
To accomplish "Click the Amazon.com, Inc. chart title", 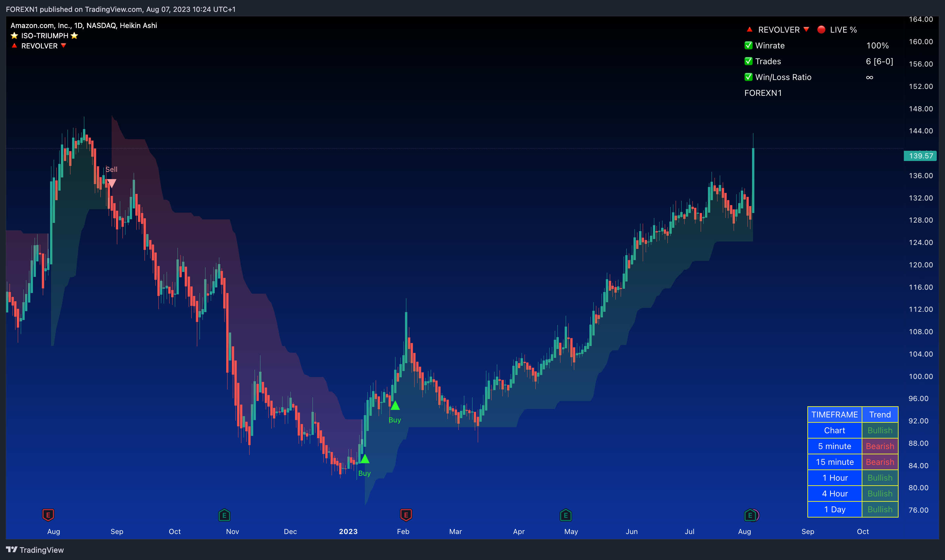I will coord(84,25).
